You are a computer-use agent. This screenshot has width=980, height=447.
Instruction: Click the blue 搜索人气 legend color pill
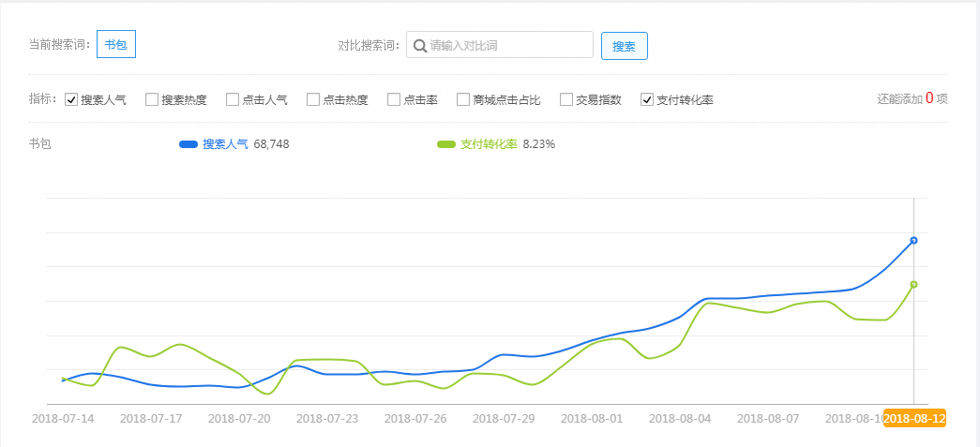188,144
